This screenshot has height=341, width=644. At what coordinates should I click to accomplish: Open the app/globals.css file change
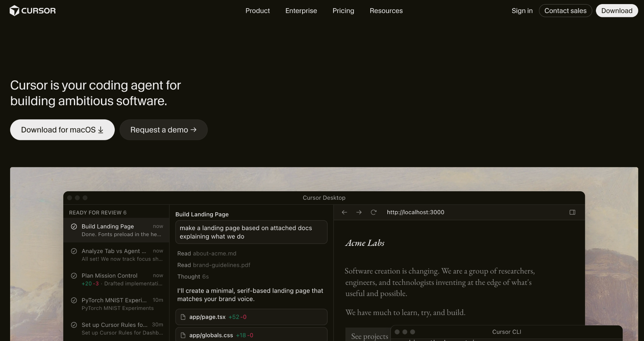tap(251, 335)
